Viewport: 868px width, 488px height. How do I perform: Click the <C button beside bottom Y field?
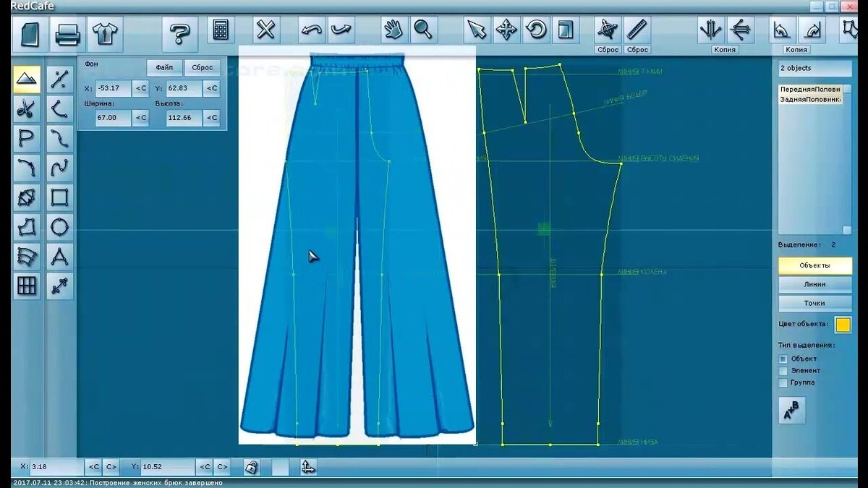pyautogui.click(x=205, y=467)
